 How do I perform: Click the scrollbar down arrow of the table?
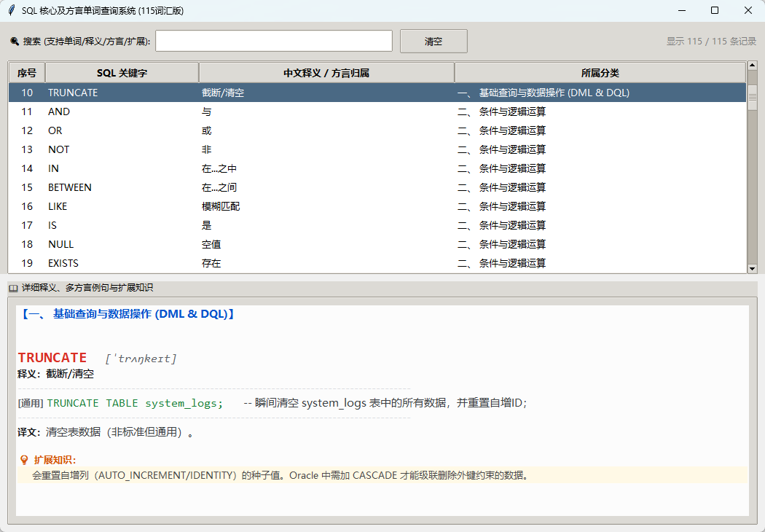pos(752,268)
